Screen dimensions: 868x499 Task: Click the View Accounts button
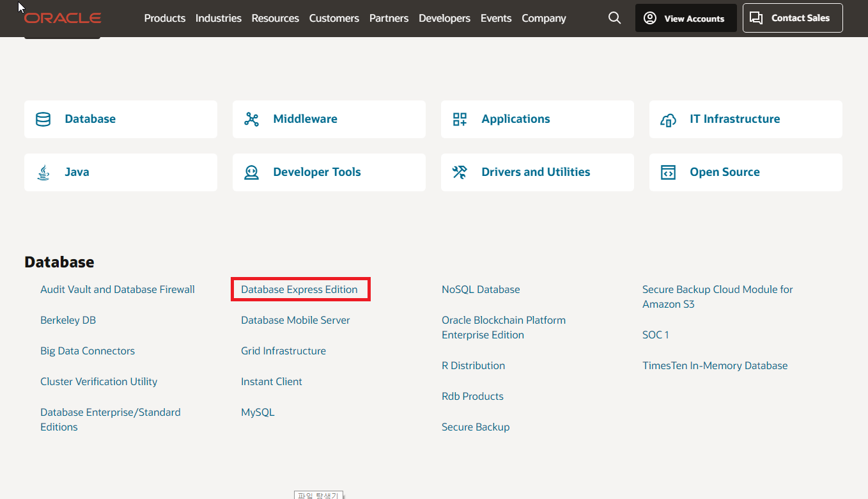pos(686,18)
